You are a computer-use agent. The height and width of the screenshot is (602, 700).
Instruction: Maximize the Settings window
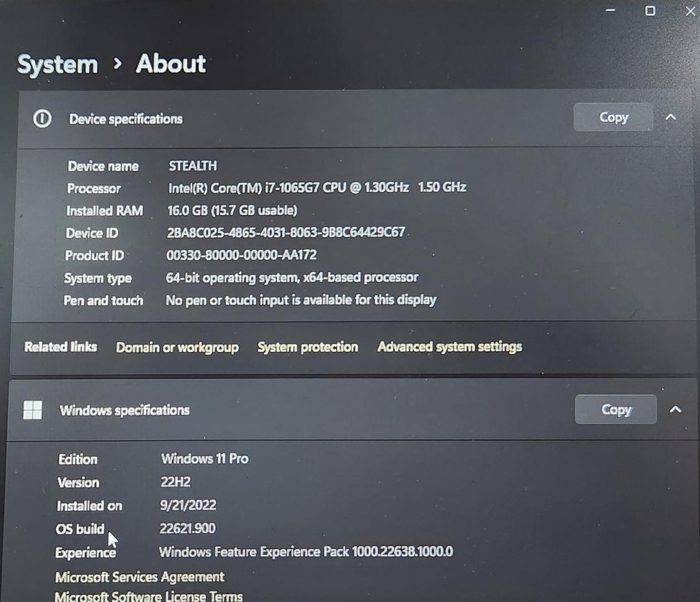[650, 11]
